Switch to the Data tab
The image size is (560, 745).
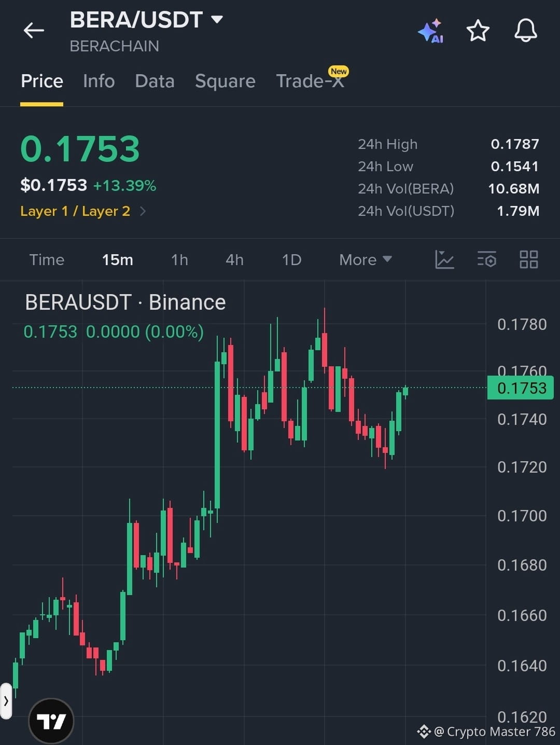[x=155, y=81]
